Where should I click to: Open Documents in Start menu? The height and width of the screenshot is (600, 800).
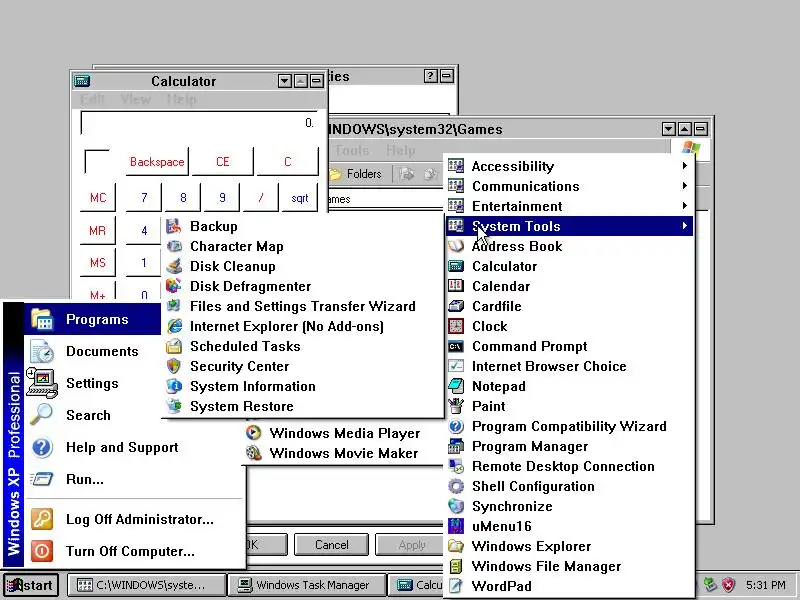pyautogui.click(x=93, y=351)
